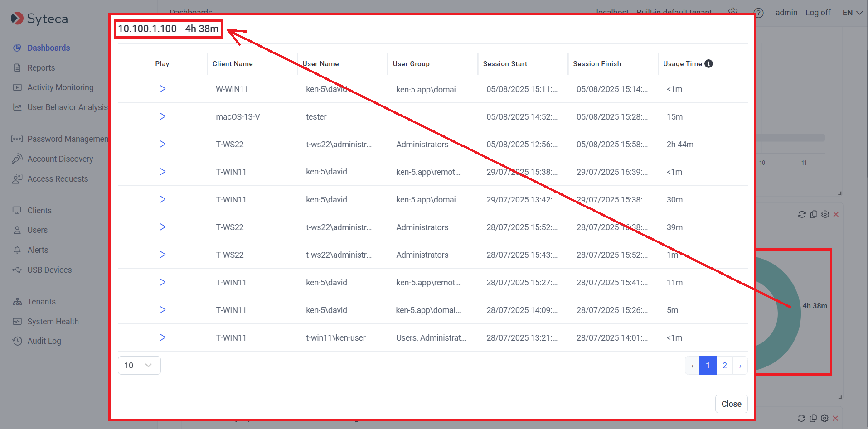Open Activity Monitoring in the sidebar
The width and height of the screenshot is (868, 429).
coord(60,87)
